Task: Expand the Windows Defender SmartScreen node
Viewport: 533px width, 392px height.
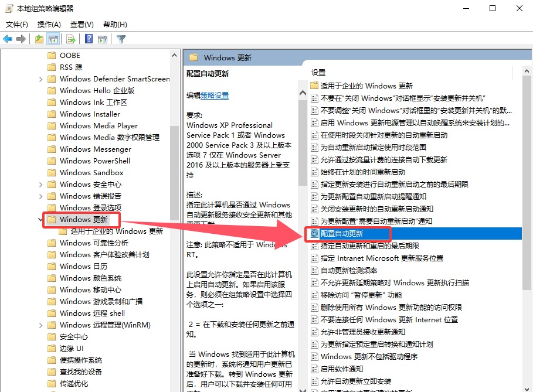Action: pos(40,79)
